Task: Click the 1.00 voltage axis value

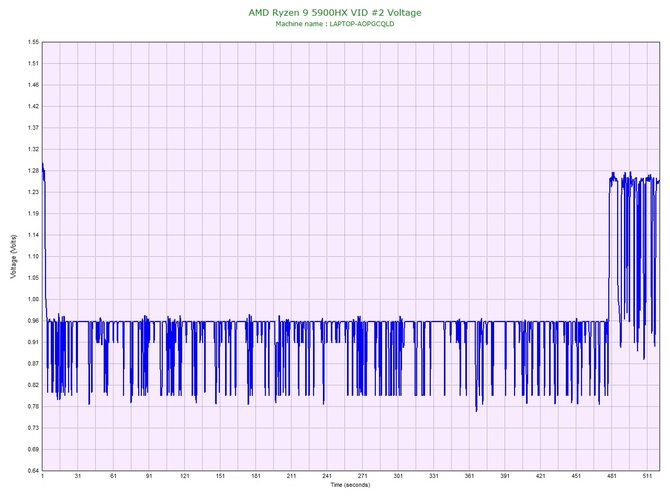Action: click(33, 299)
